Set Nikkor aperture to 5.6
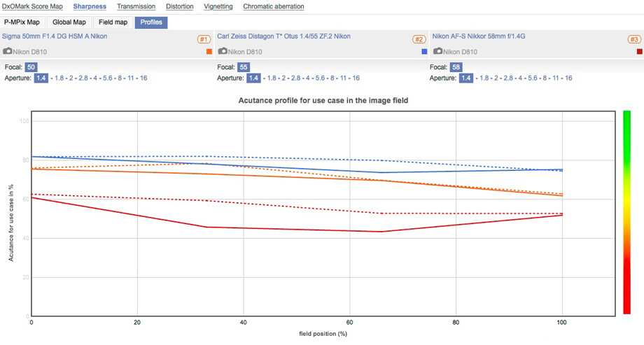 (x=533, y=78)
